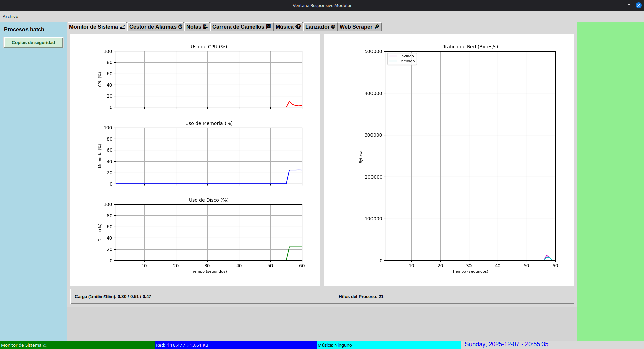Click the Música: Ninguno status segment
The height and width of the screenshot is (349, 644).
pyautogui.click(x=389, y=345)
